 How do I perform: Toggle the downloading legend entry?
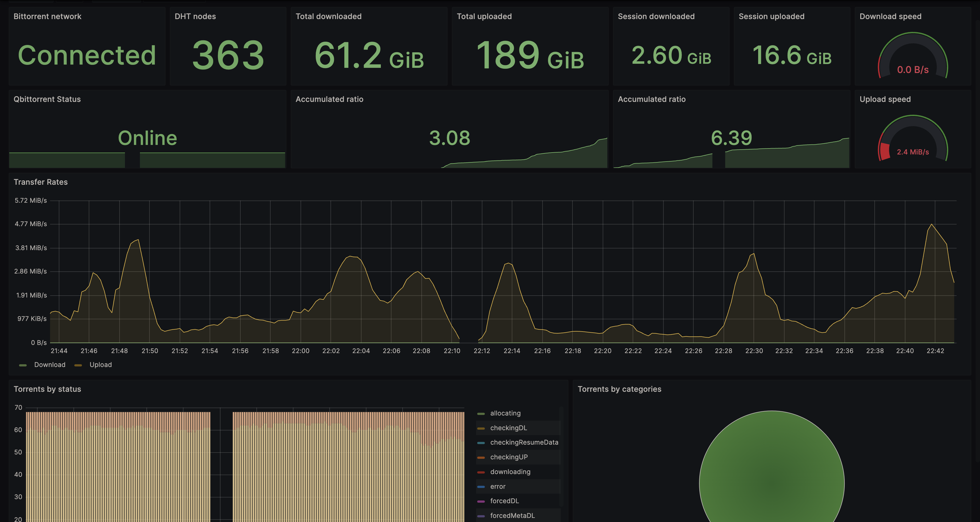(510, 472)
